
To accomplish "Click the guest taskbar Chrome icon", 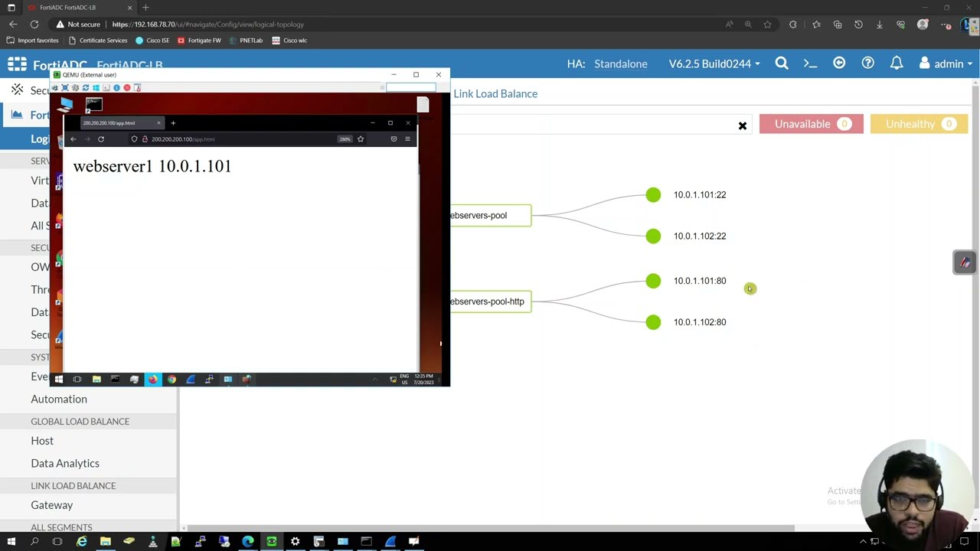I will point(171,380).
